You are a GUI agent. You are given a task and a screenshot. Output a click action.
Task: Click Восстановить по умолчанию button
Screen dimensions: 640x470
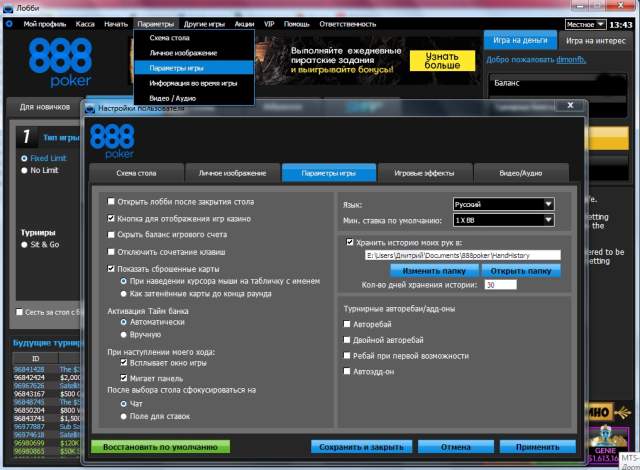pyautogui.click(x=160, y=447)
